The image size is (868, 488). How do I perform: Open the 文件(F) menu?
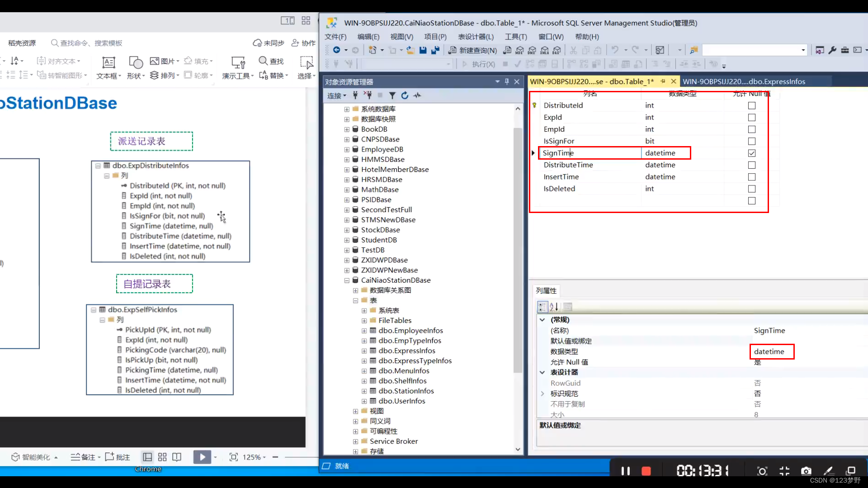click(335, 37)
